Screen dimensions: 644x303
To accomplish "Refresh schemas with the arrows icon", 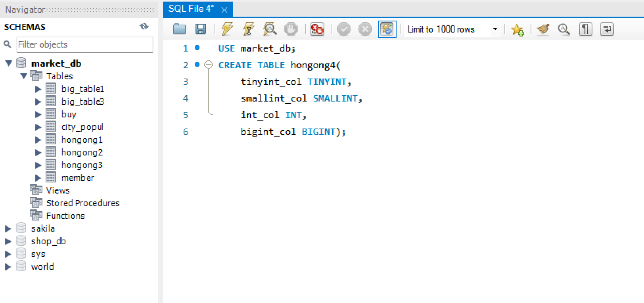I will click(x=144, y=27).
